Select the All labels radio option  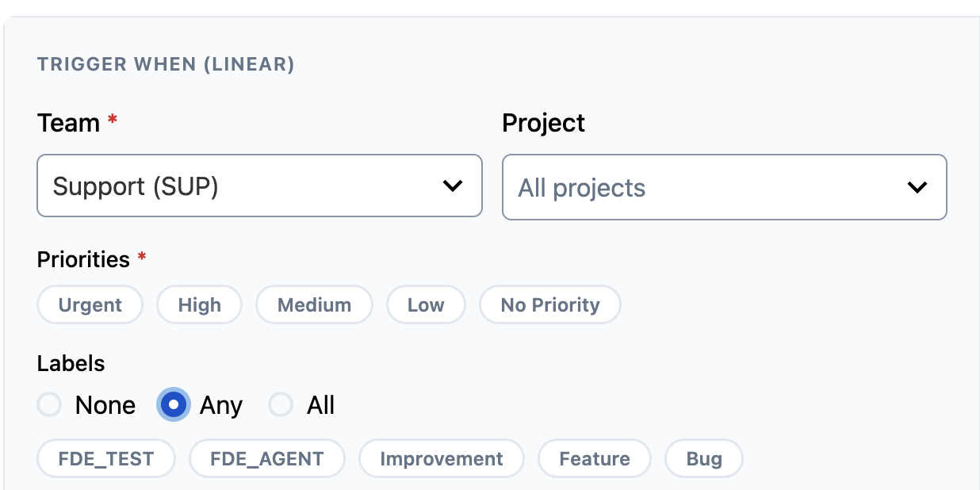281,405
